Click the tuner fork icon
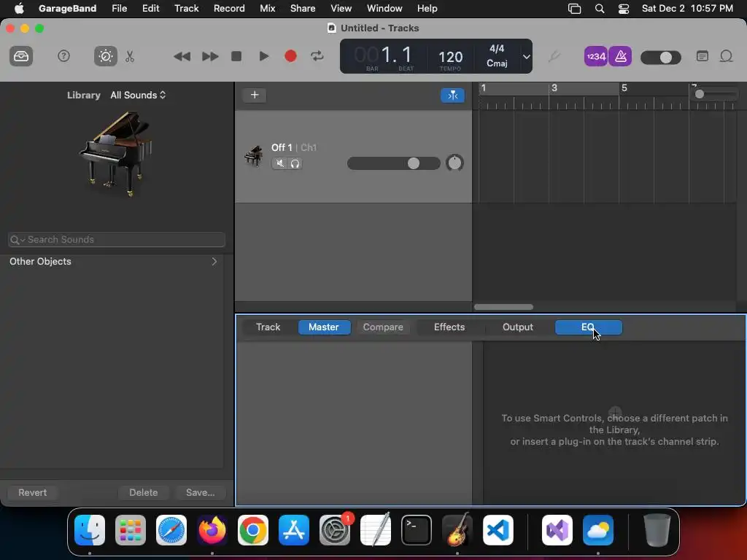 click(x=554, y=57)
